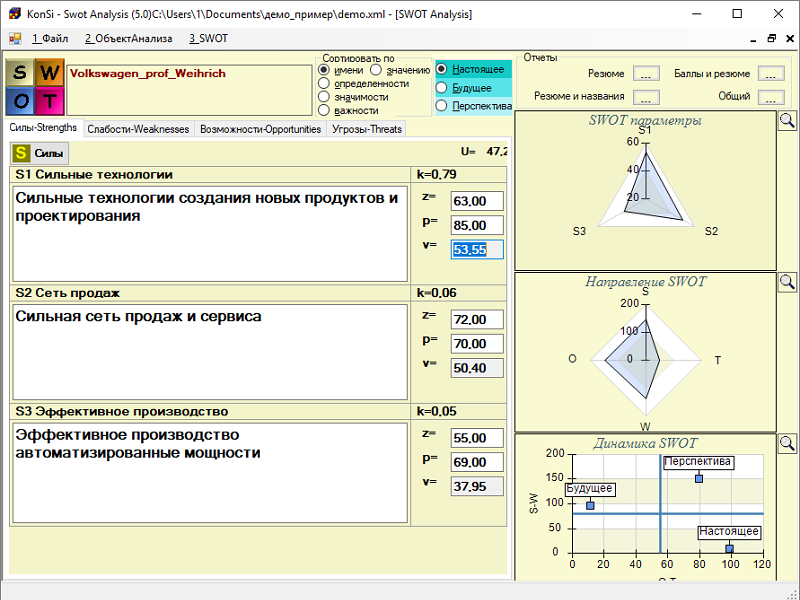Image resolution: width=800 pixels, height=600 pixels.
Task: Zoom the SWOT параметры chart with magnifier
Action: coord(787,121)
